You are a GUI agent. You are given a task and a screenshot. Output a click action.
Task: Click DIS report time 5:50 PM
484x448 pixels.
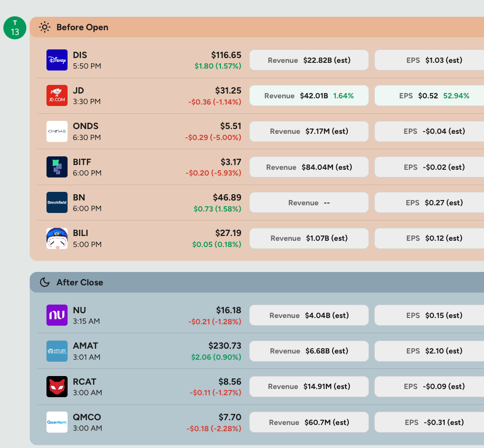coord(87,66)
